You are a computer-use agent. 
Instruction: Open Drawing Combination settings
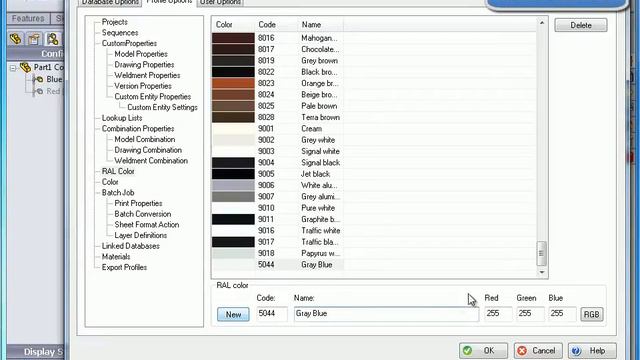click(148, 150)
